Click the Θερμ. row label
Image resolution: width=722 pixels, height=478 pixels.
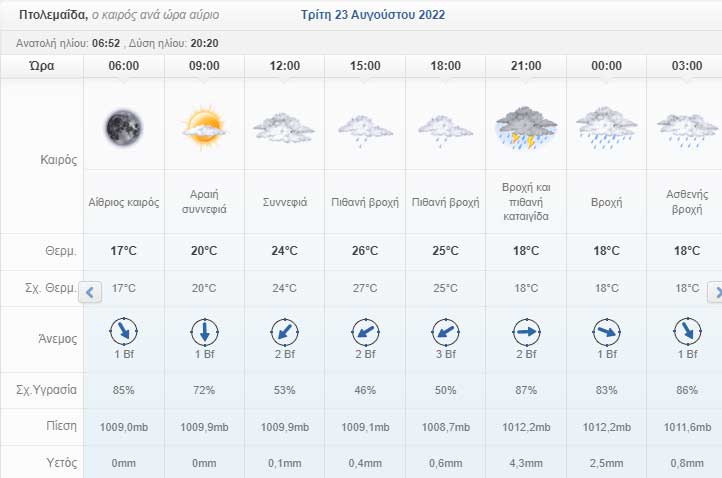tap(61, 251)
